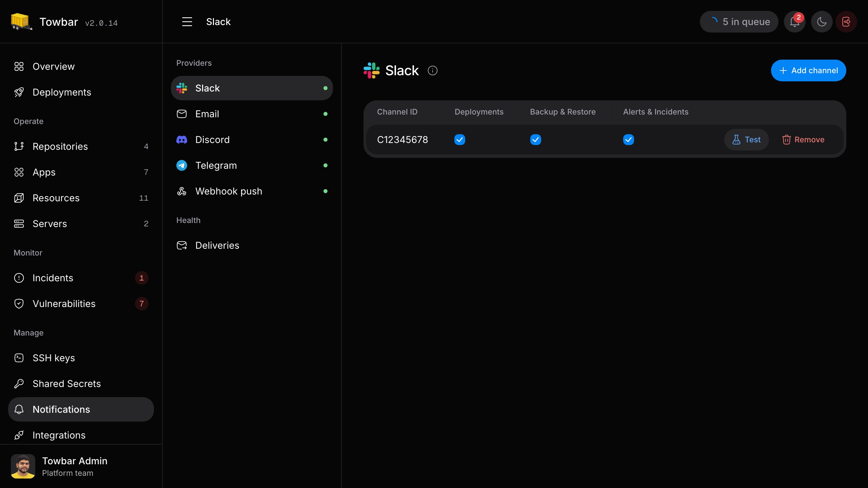Image resolution: width=868 pixels, height=488 pixels.
Task: Click the Resources cube icon
Action: (19, 198)
